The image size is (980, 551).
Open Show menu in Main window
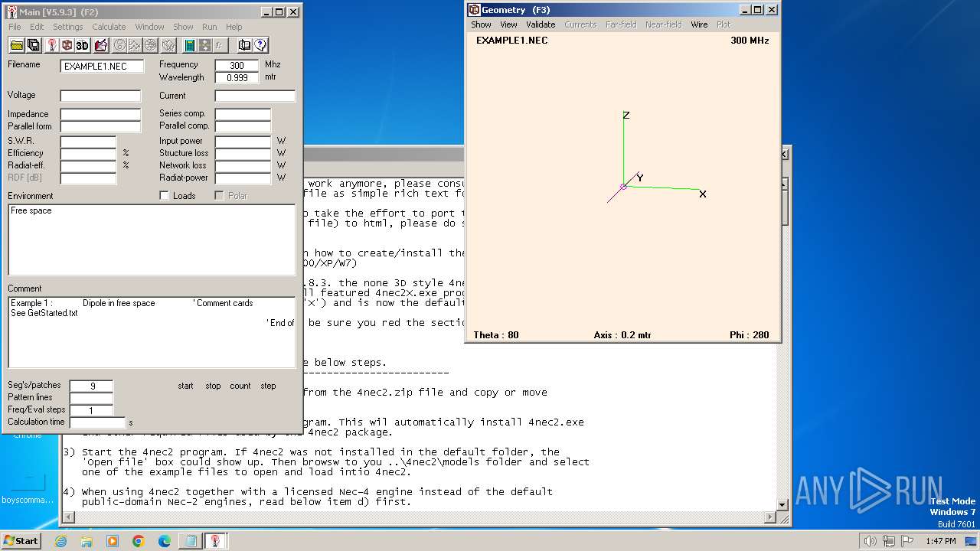183,27
